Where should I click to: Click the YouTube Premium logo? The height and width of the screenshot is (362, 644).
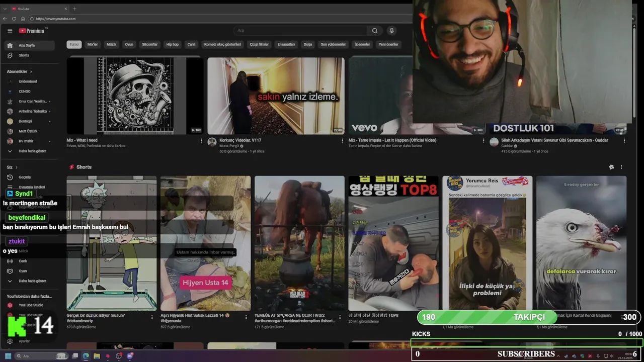click(32, 31)
